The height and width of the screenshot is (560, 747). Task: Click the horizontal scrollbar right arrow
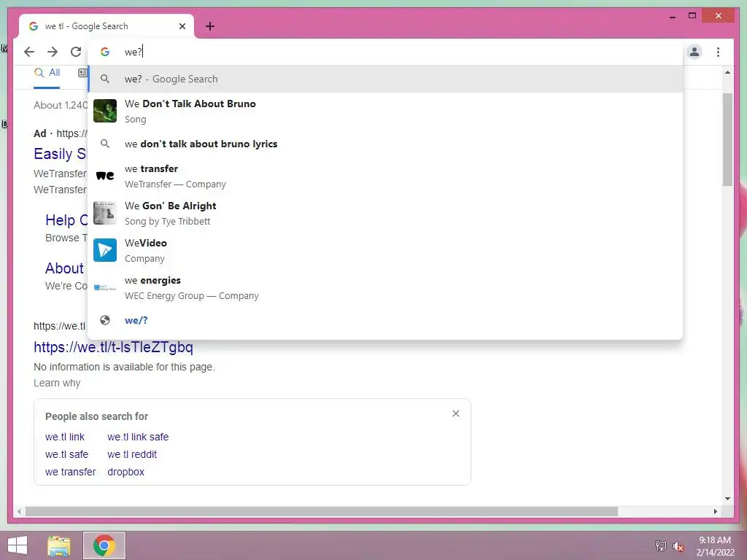715,511
